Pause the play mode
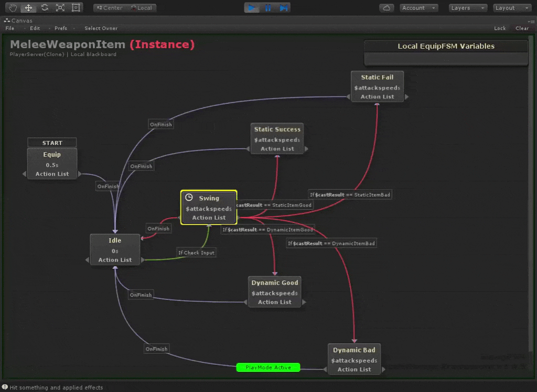 267,8
